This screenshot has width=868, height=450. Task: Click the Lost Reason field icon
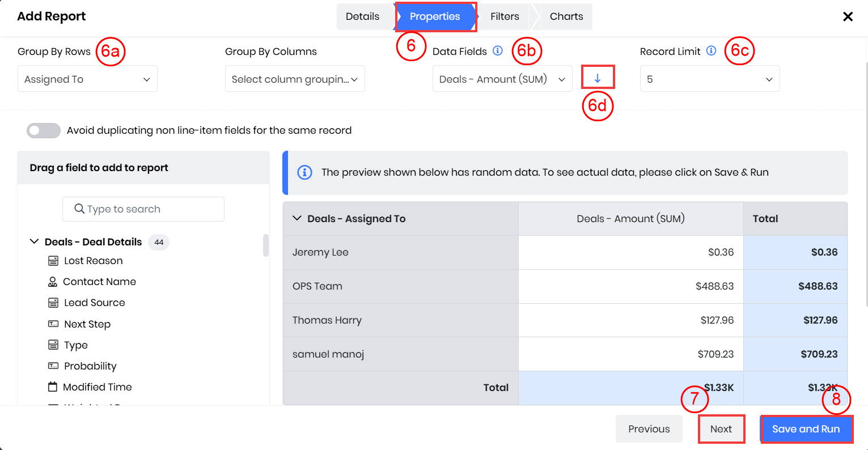pos(53,261)
